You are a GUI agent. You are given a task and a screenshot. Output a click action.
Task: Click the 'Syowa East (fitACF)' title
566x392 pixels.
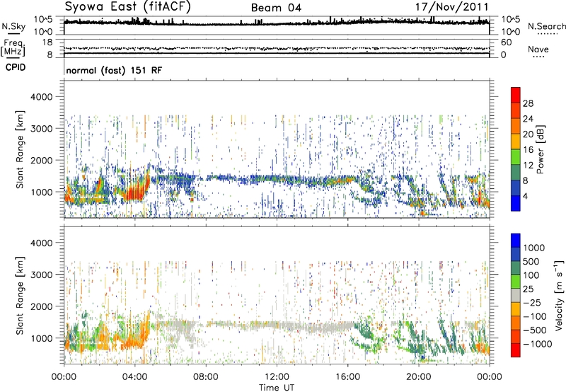pyautogui.click(x=128, y=7)
